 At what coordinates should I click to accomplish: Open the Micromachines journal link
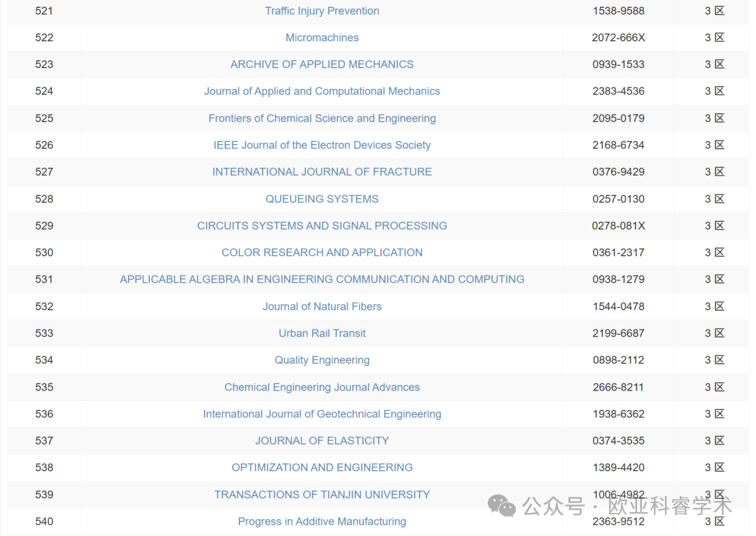[x=322, y=38]
